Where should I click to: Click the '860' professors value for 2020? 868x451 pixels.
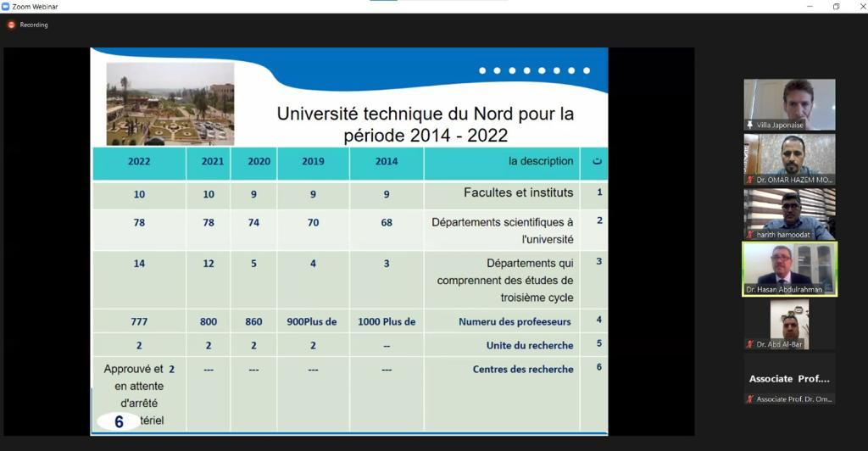click(253, 321)
